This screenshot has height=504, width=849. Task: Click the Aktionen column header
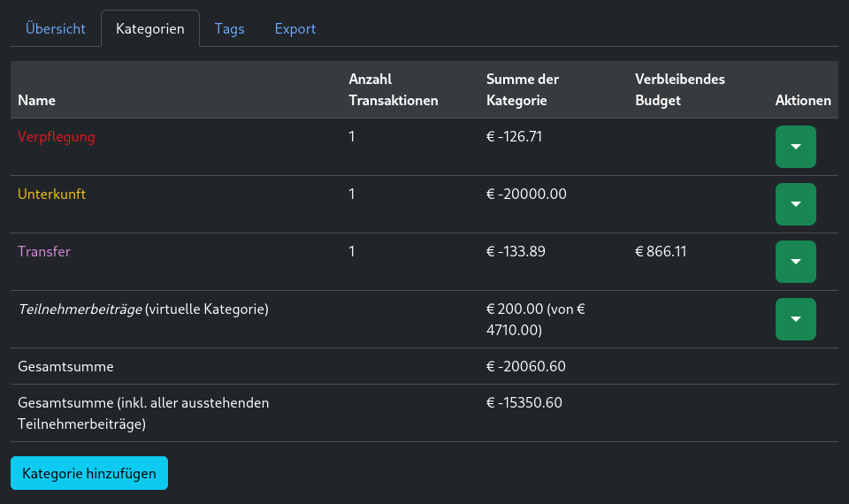pos(803,101)
